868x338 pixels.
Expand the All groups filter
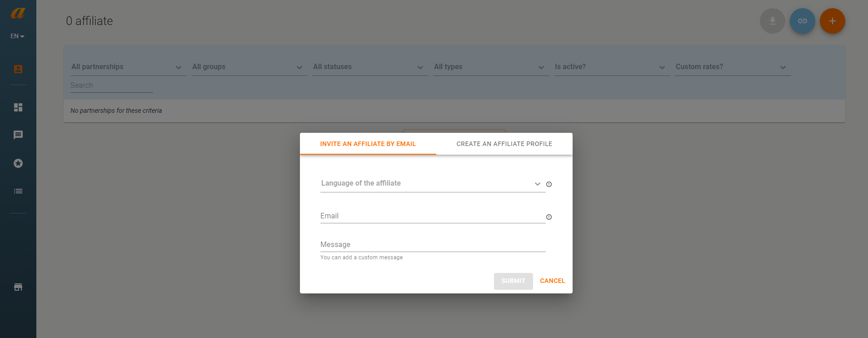tap(249, 67)
